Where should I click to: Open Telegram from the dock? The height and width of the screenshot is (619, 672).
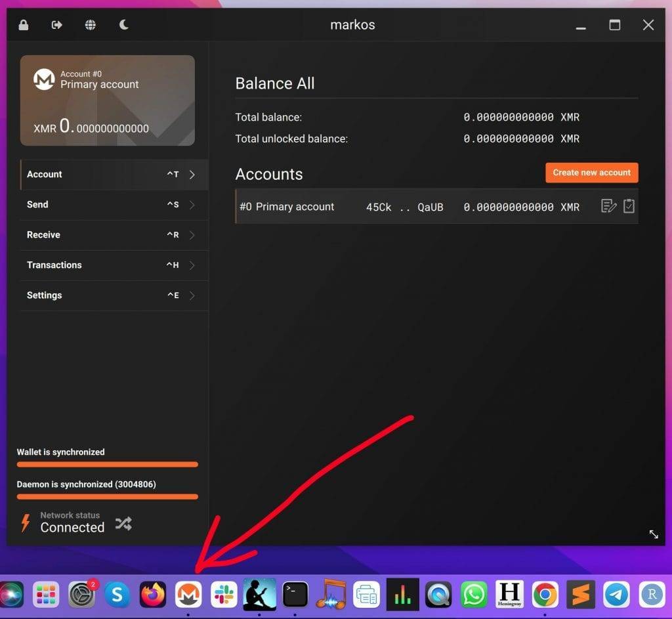[616, 595]
